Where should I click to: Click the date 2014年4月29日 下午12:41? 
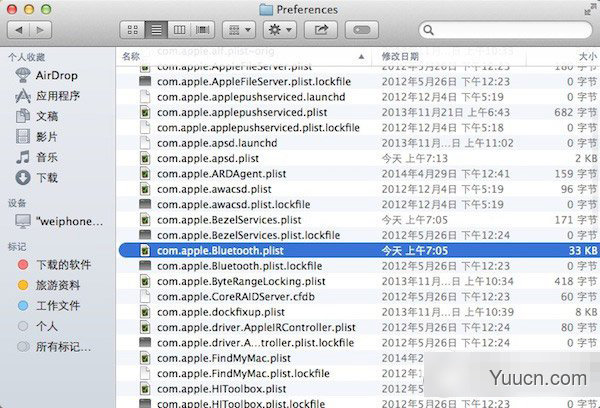coord(446,174)
